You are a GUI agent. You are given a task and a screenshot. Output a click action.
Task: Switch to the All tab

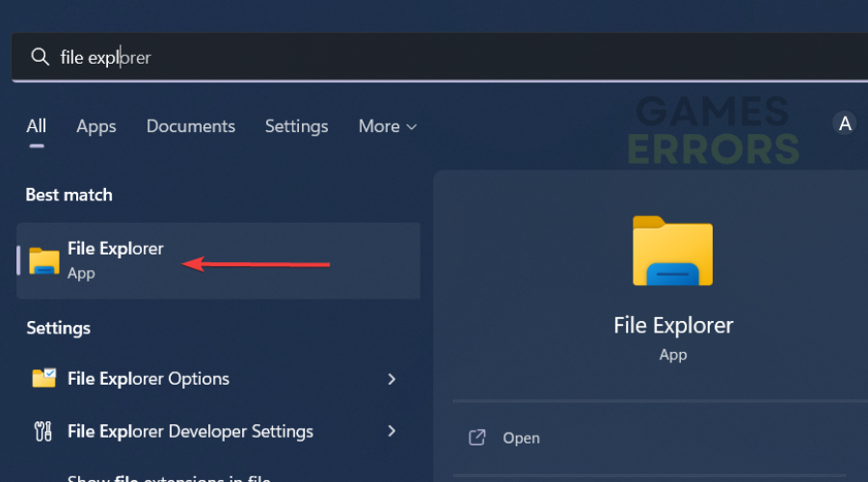(37, 126)
